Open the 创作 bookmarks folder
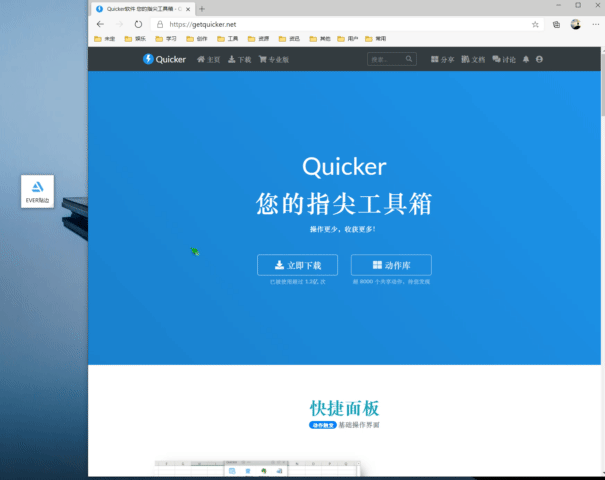The width and height of the screenshot is (605, 480). [x=197, y=39]
